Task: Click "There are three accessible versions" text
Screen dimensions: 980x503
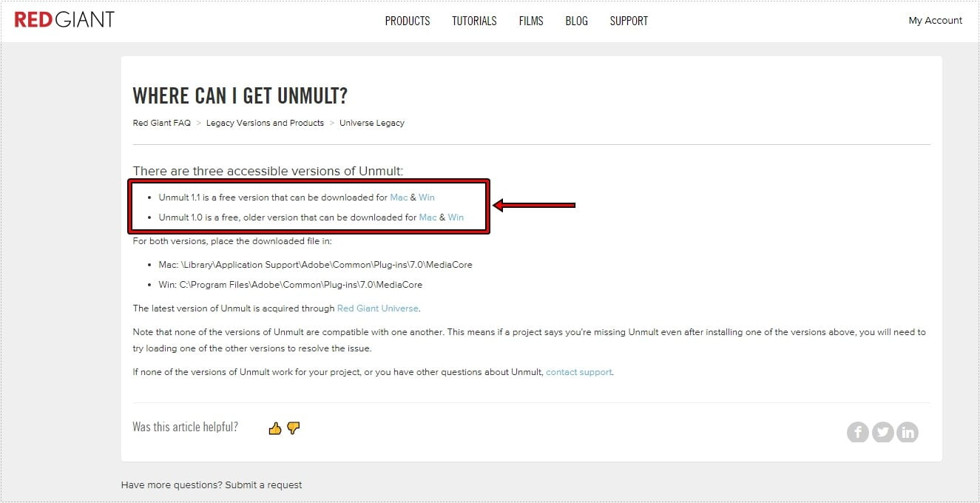Action: click(x=268, y=171)
